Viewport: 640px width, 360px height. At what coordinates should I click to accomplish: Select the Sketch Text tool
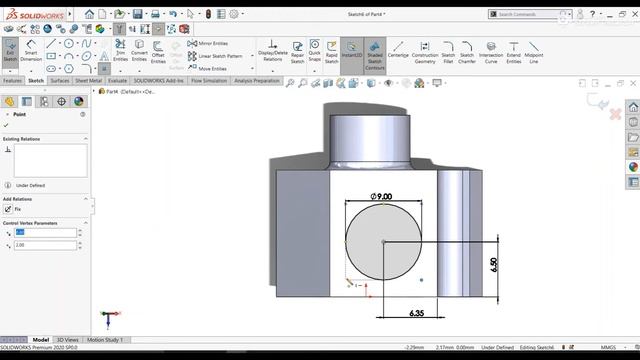pos(104,56)
